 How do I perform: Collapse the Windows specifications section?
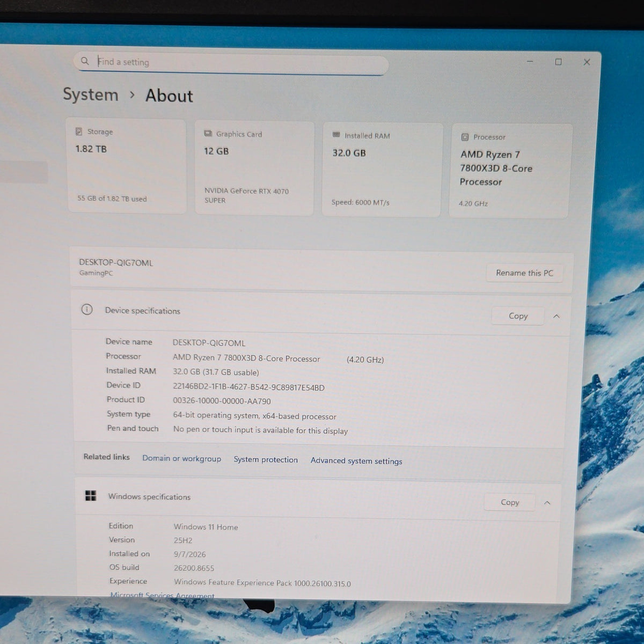click(x=547, y=503)
